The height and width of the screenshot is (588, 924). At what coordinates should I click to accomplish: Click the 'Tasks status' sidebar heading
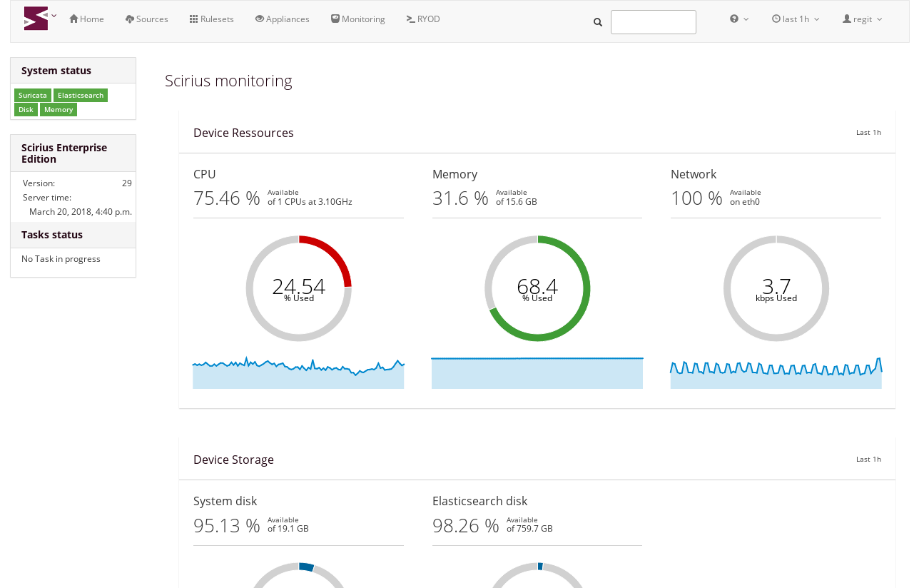click(52, 235)
